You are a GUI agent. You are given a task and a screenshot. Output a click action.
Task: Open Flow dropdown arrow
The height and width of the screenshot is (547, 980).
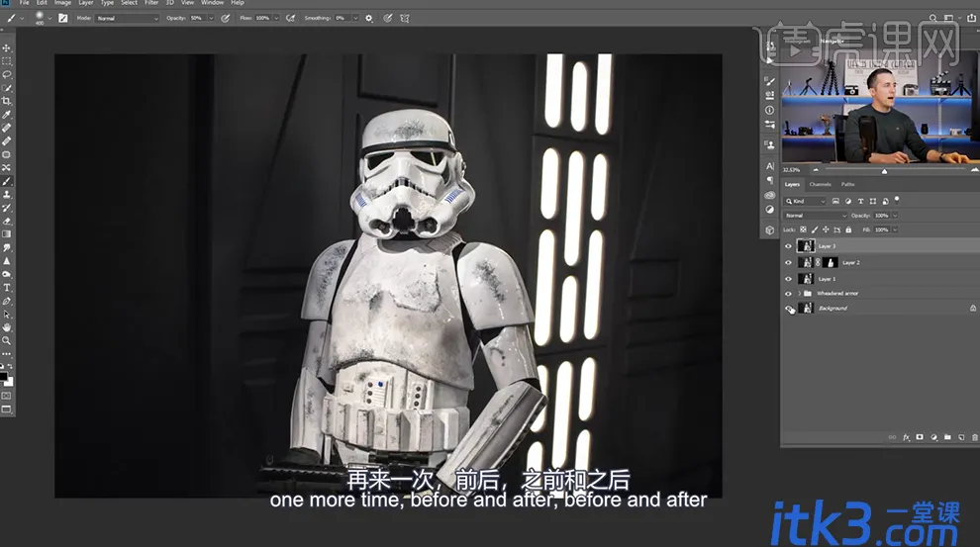click(x=276, y=18)
